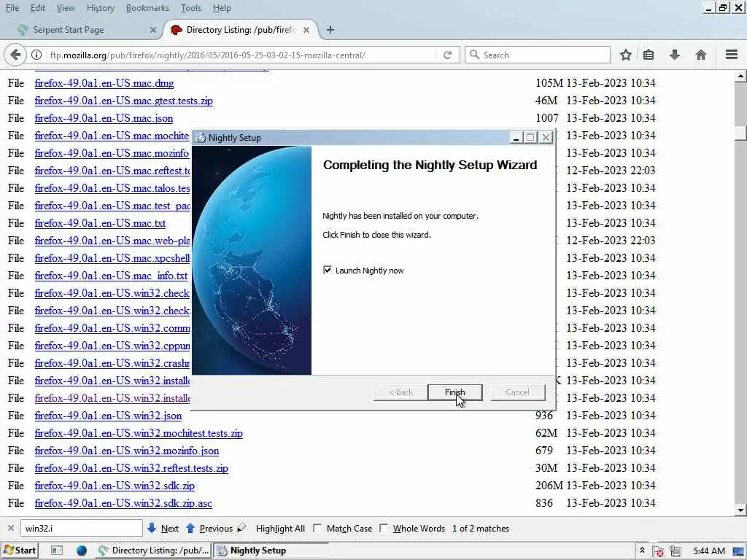This screenshot has height=560, width=747.
Task: Open the Tools menu
Action: click(x=191, y=8)
